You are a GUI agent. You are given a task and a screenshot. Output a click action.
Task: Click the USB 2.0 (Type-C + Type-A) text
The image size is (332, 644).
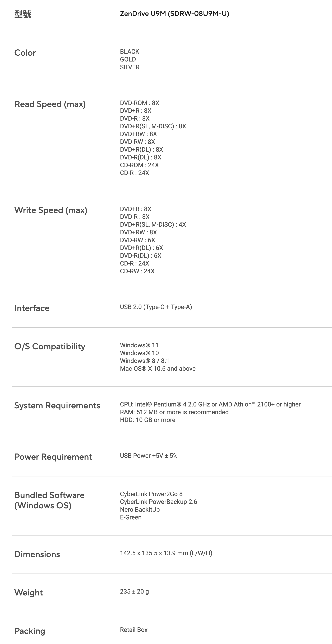tap(156, 307)
